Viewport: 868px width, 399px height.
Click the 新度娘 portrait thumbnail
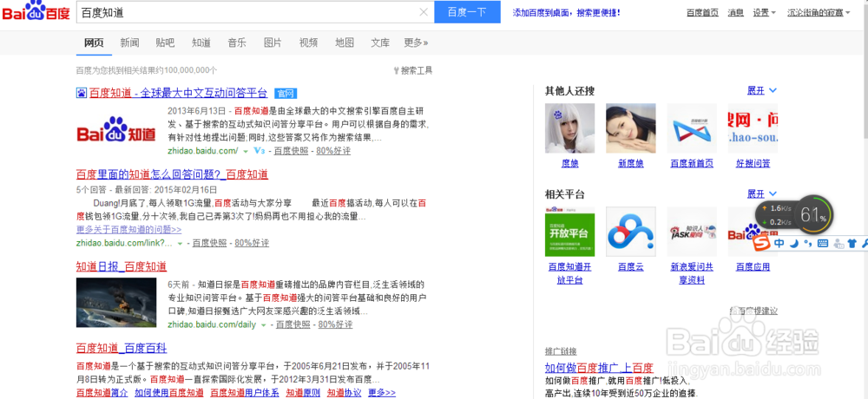[x=630, y=128]
